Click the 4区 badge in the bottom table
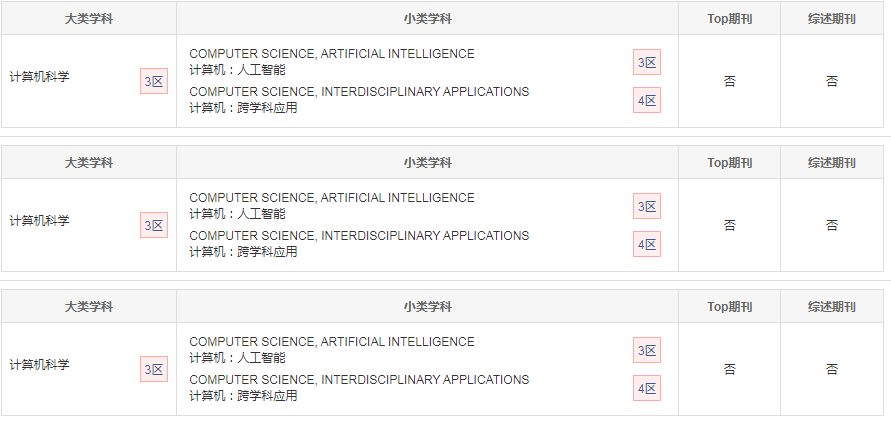891x421 pixels. (x=647, y=389)
